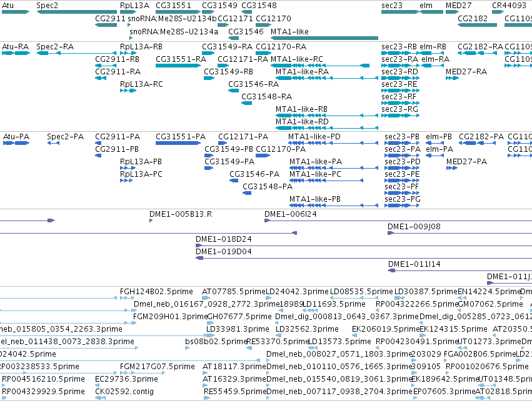
Task: Click the GH07677.5prime EST label
Action: click(x=239, y=317)
